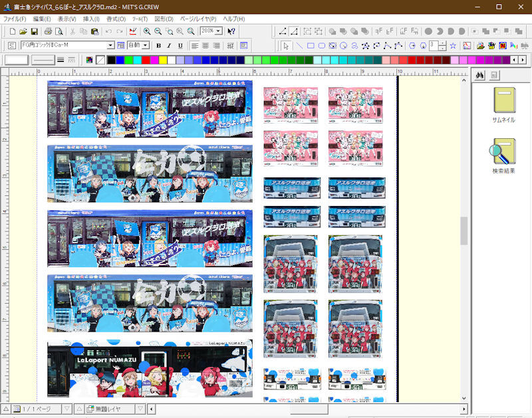Paste from clipboard icon
The image size is (532, 418).
pos(94,31)
